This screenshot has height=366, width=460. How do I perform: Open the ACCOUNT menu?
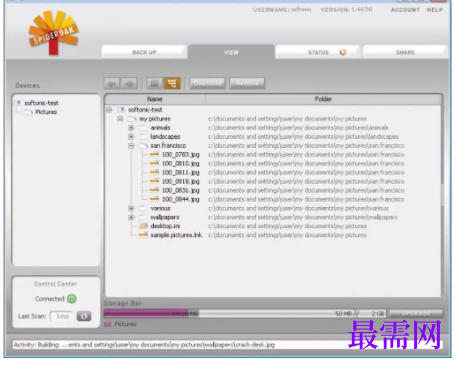click(405, 10)
